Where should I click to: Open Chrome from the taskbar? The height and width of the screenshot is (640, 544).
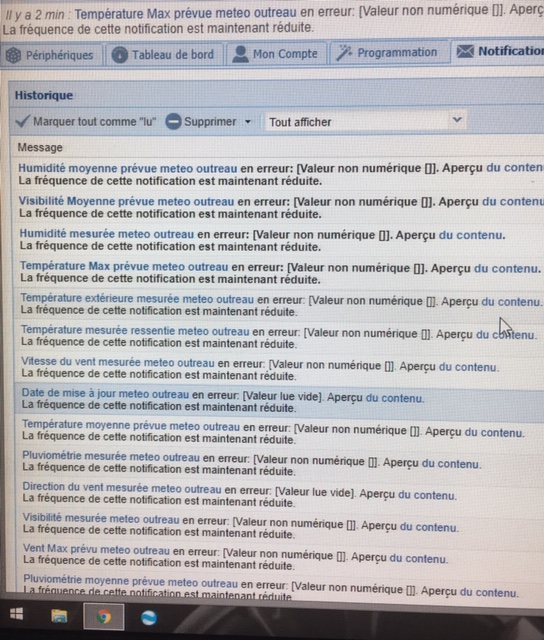coord(104,617)
